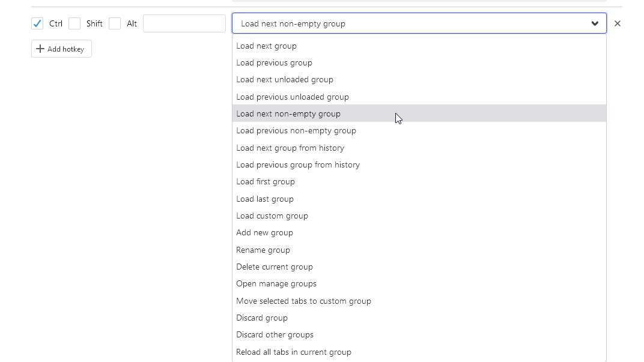Screen dimensions: 644x362
Task: Select "Open manage groups" entry
Action: click(276, 283)
